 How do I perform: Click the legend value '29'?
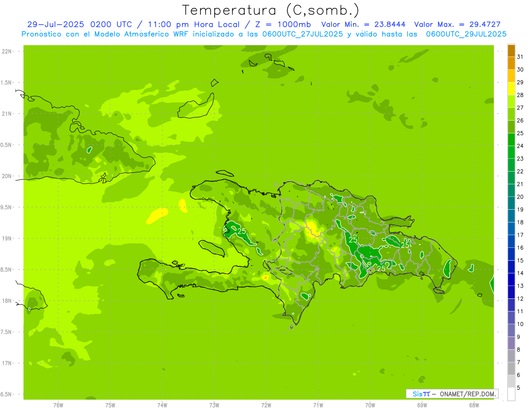click(x=520, y=82)
